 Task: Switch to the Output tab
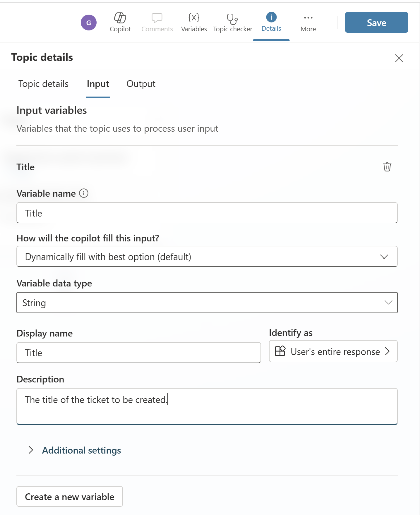141,84
